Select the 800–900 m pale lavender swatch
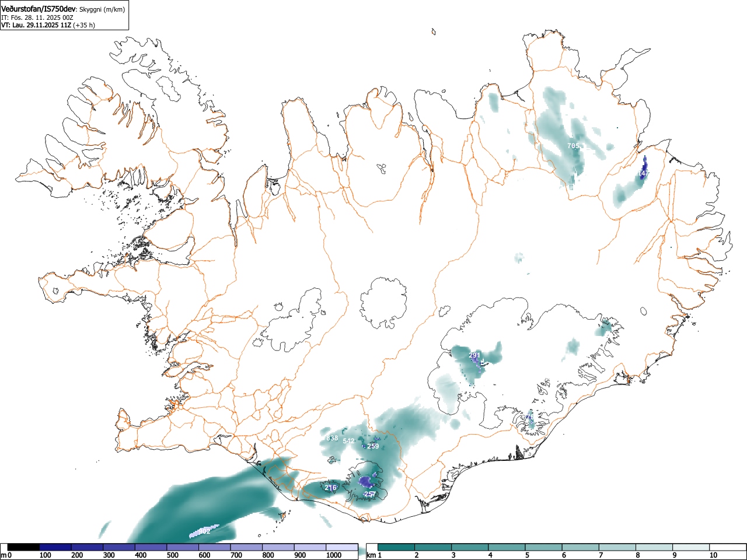The image size is (747, 560). (x=278, y=547)
